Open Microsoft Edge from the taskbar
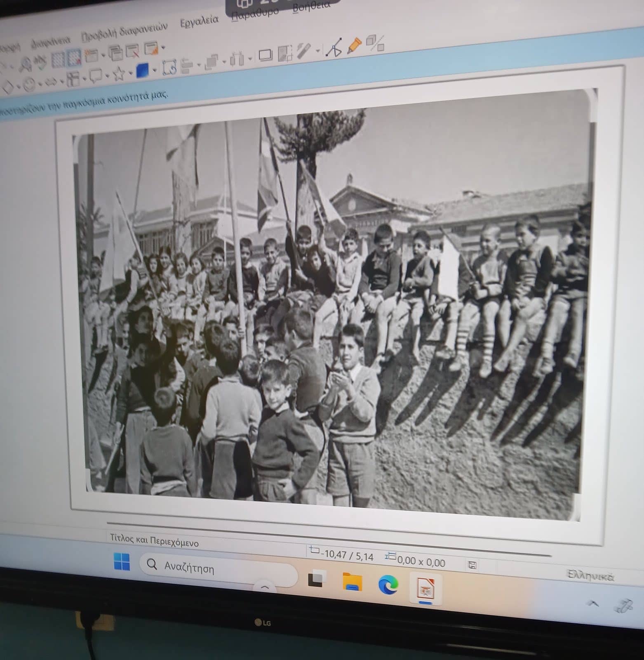The image size is (644, 660). click(388, 584)
